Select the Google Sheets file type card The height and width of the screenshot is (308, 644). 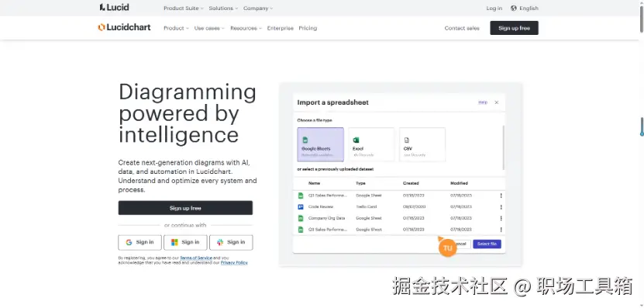[x=320, y=144]
